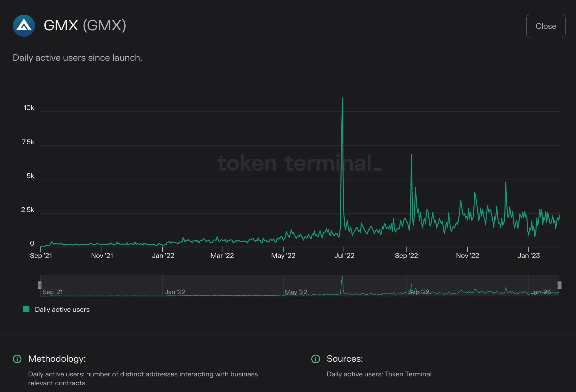Click the Jul '22 x-axis label

coord(344,255)
